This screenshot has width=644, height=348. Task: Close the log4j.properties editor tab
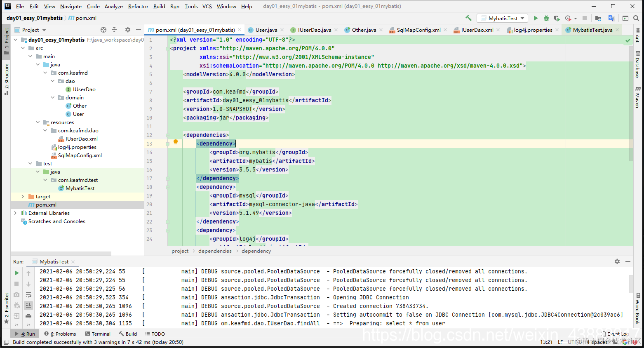point(557,30)
